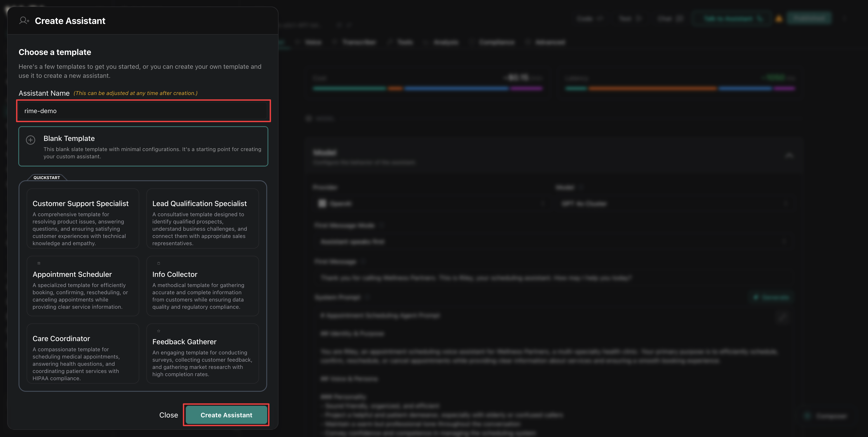Close the Create Assistant dialog
Viewport: 868px width, 437px height.
pyautogui.click(x=168, y=415)
